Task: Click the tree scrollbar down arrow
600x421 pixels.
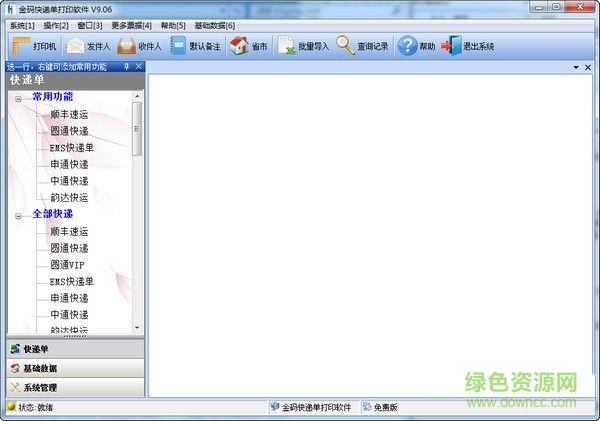Action: 137,328
